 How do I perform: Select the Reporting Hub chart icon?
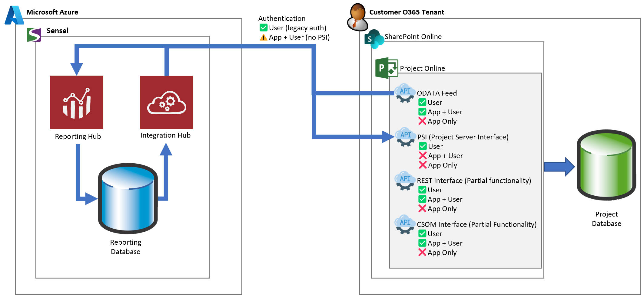coord(77,102)
